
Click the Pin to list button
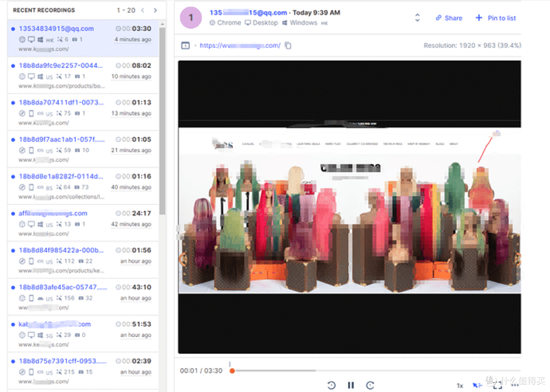[x=495, y=18]
